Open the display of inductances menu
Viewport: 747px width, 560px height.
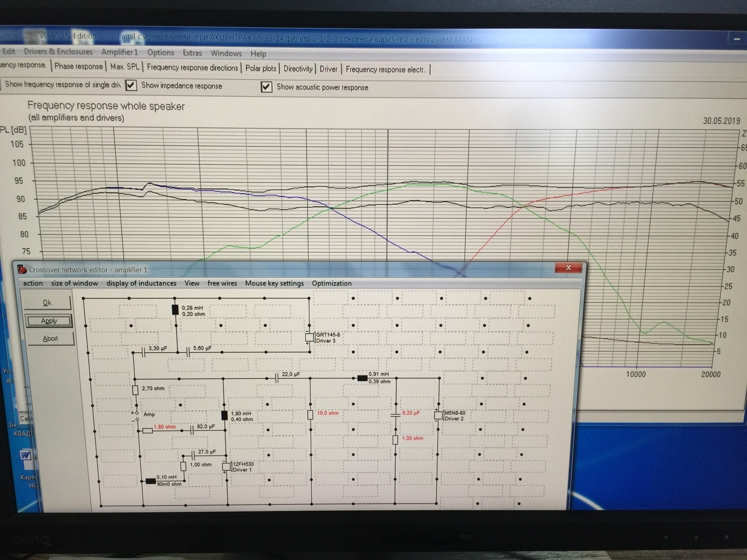141,283
